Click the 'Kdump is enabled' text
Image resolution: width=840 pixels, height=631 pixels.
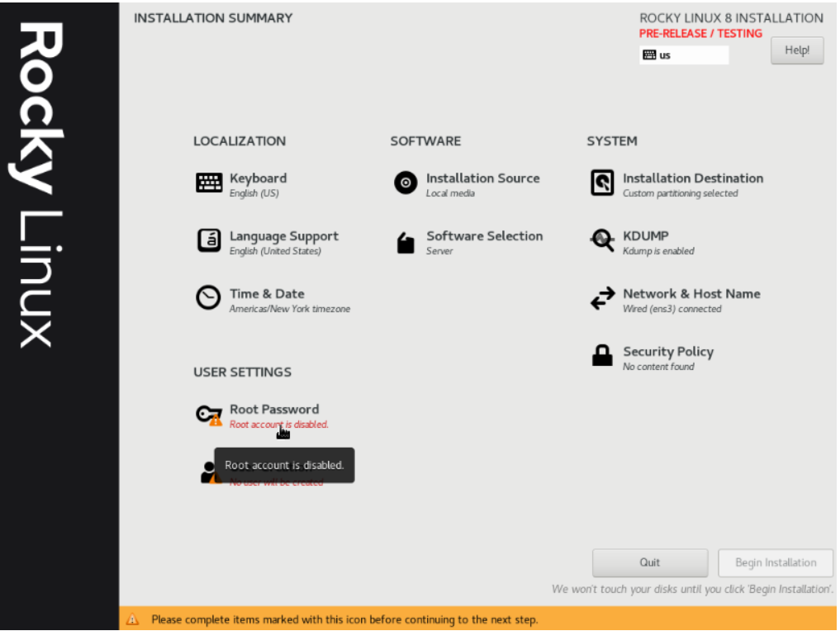pos(657,251)
